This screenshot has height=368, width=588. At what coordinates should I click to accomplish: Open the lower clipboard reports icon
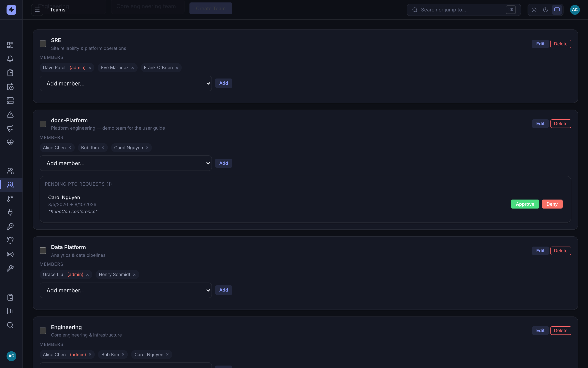(x=10, y=297)
